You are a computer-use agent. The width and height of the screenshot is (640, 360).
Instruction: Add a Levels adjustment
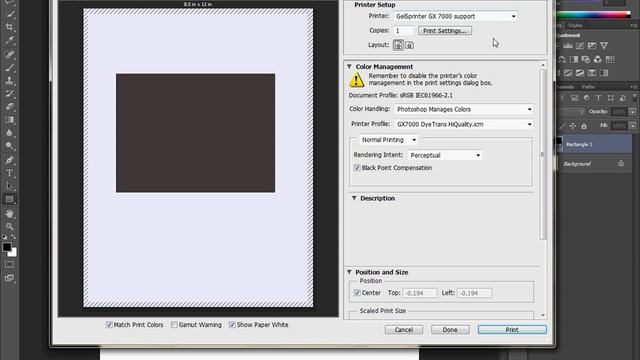[x=568, y=46]
